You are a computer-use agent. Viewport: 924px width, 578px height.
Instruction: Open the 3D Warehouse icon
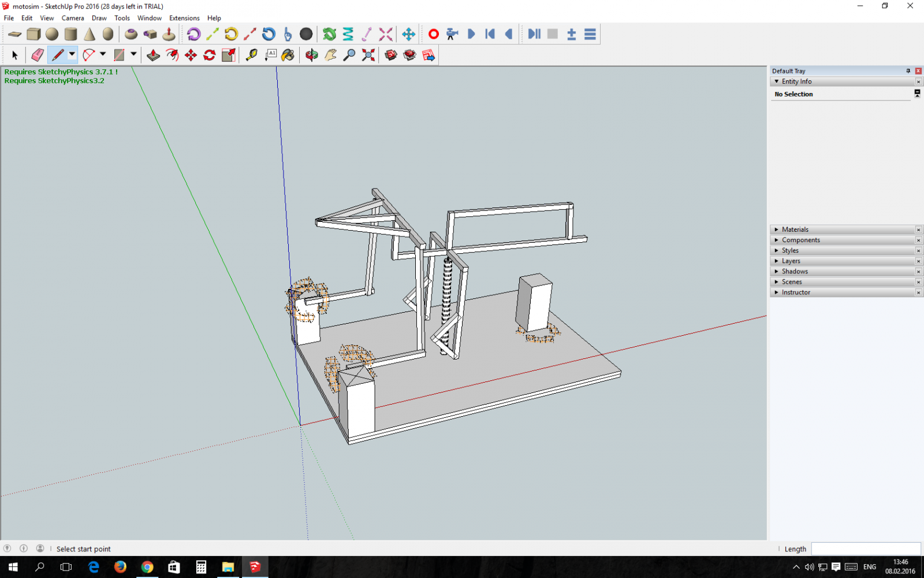(x=391, y=55)
